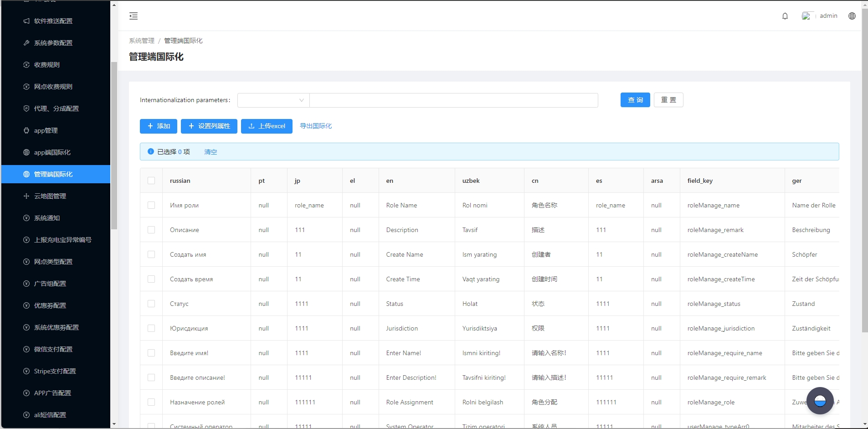
Task: Select 云地图管理 in the sidebar
Action: (56, 196)
